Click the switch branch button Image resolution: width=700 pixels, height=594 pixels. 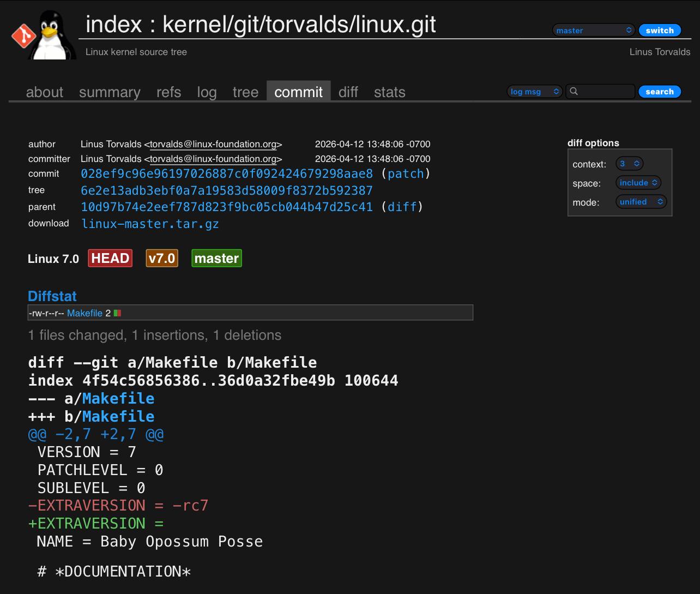(x=660, y=31)
